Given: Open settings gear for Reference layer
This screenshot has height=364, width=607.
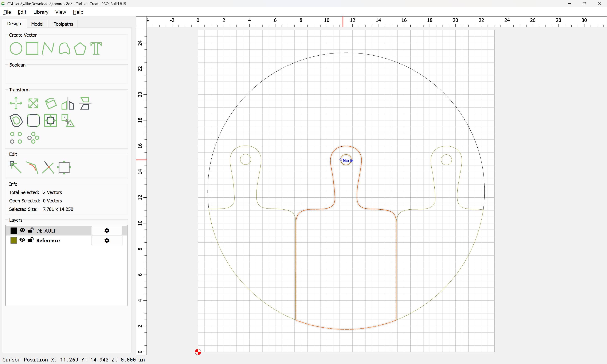Looking at the screenshot, I should click(x=107, y=240).
